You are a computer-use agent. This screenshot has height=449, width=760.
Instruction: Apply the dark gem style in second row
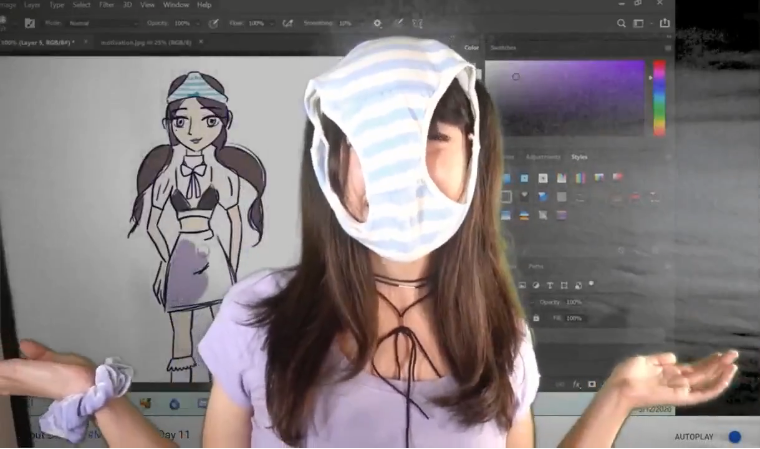coord(524,196)
